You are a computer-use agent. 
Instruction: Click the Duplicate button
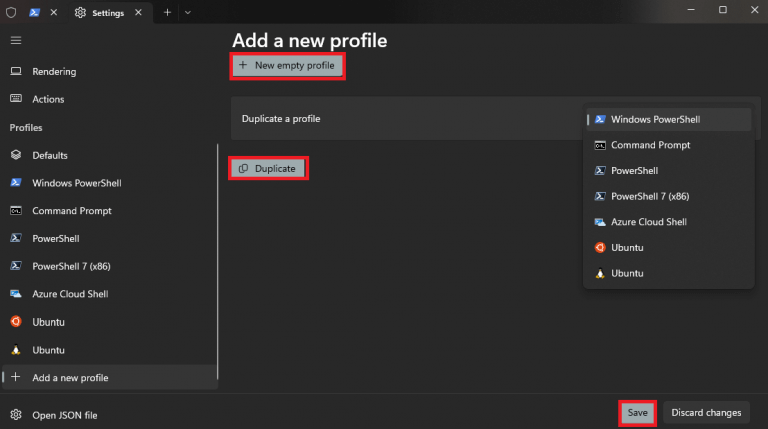click(x=268, y=168)
